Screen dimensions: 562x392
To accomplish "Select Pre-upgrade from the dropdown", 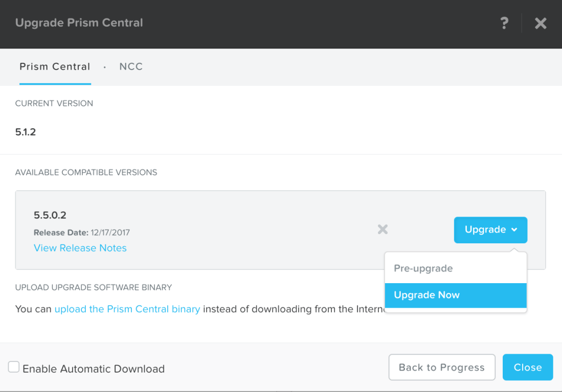I will tap(422, 268).
